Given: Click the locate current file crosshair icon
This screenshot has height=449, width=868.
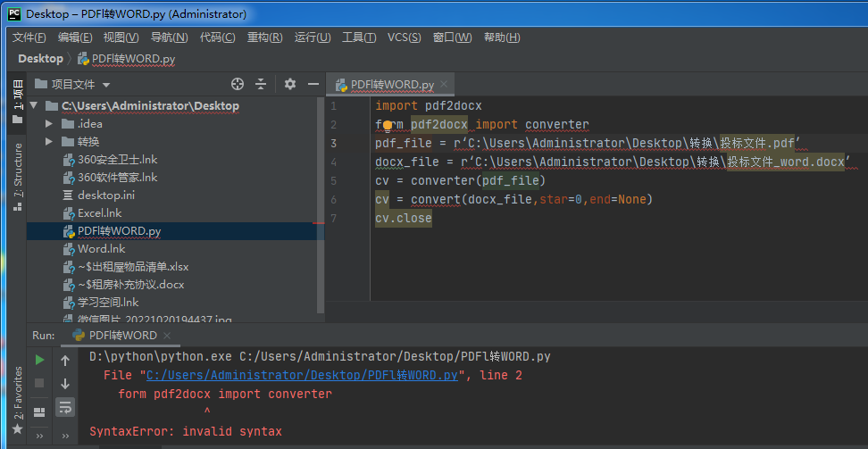Looking at the screenshot, I should click(x=238, y=84).
